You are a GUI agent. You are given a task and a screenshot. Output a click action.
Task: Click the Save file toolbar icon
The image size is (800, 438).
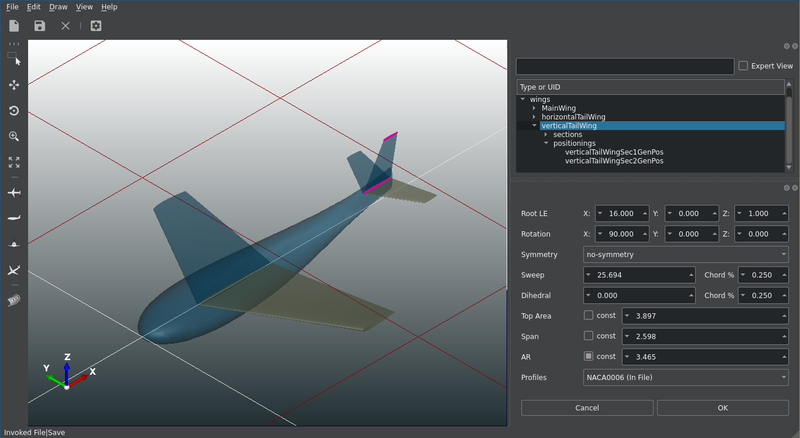click(40, 26)
